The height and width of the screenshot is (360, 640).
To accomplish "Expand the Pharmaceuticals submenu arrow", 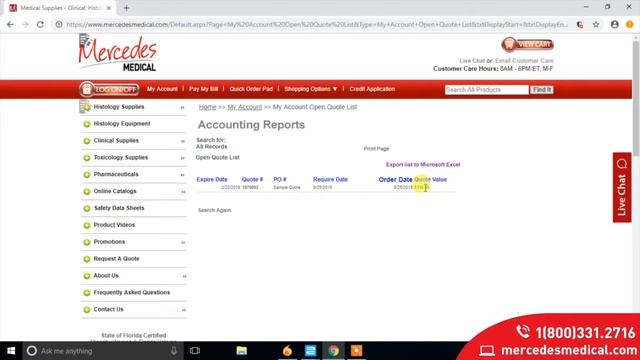I will click(182, 175).
